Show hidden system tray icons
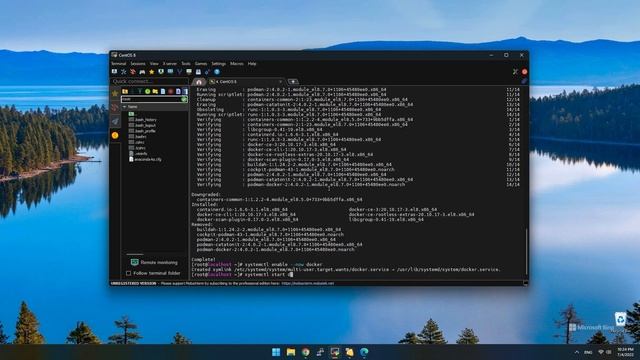This screenshot has height=360, width=640. tap(577, 352)
